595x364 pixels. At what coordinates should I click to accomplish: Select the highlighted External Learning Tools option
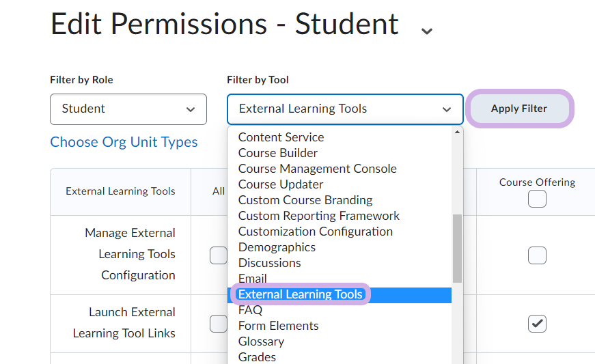click(300, 294)
